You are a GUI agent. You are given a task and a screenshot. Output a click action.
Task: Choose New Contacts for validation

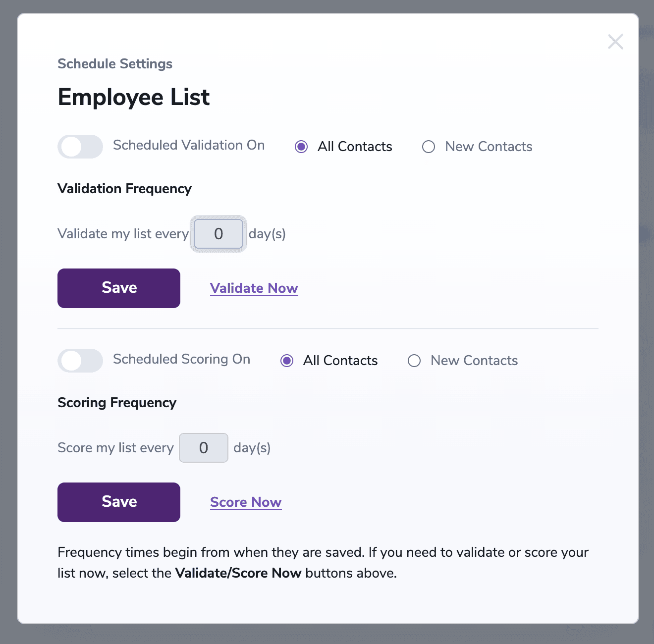coord(428,147)
